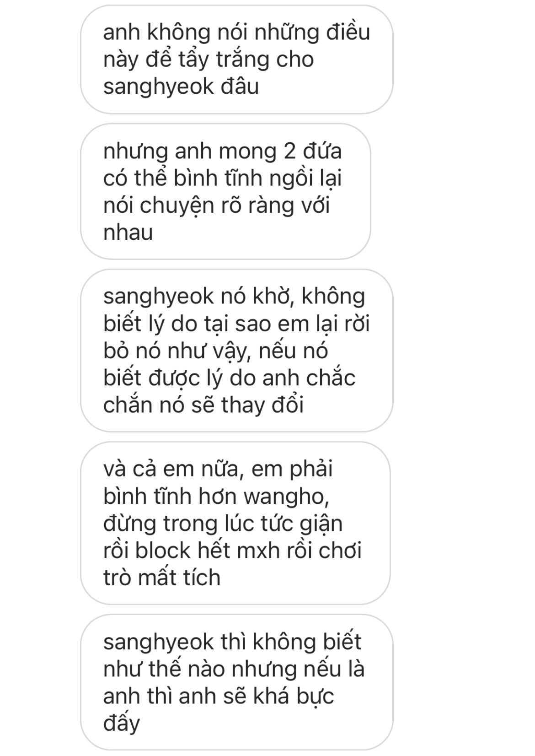Tap the bubble starting "sanghyeok nó khờ, không"
The image size is (535, 756).
tap(237, 351)
